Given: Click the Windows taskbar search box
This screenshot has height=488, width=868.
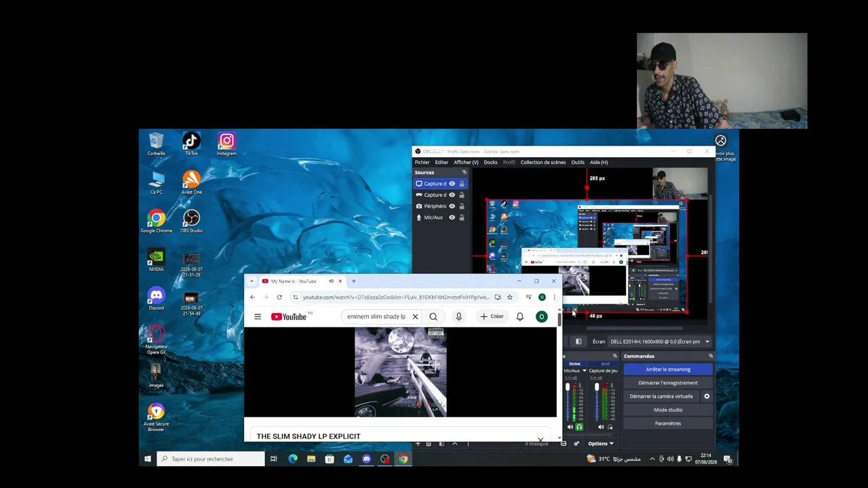Looking at the screenshot, I should pyautogui.click(x=211, y=459).
